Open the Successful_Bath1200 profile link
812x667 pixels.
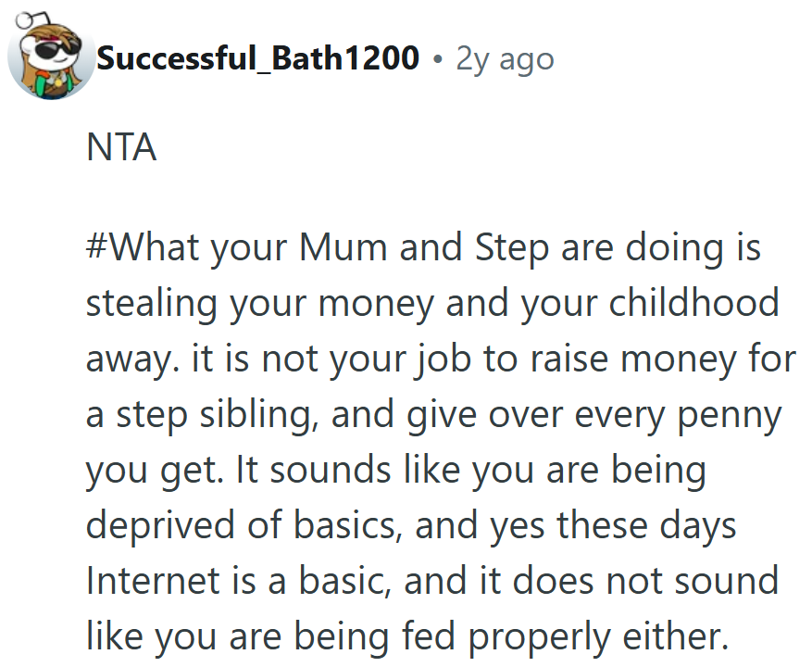pos(257,58)
